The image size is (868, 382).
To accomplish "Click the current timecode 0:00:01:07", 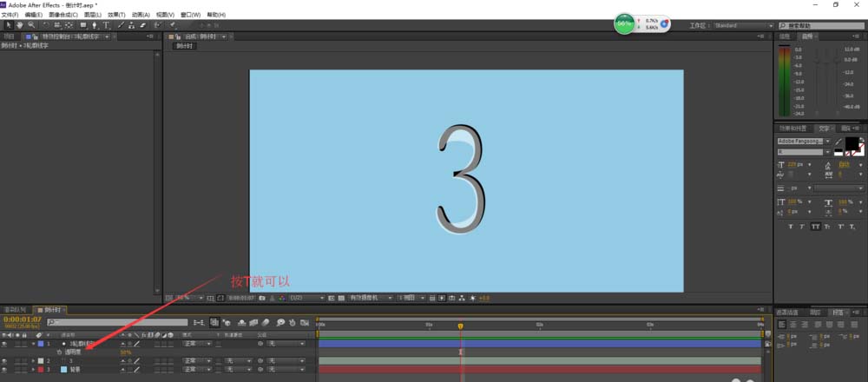I will [x=23, y=319].
